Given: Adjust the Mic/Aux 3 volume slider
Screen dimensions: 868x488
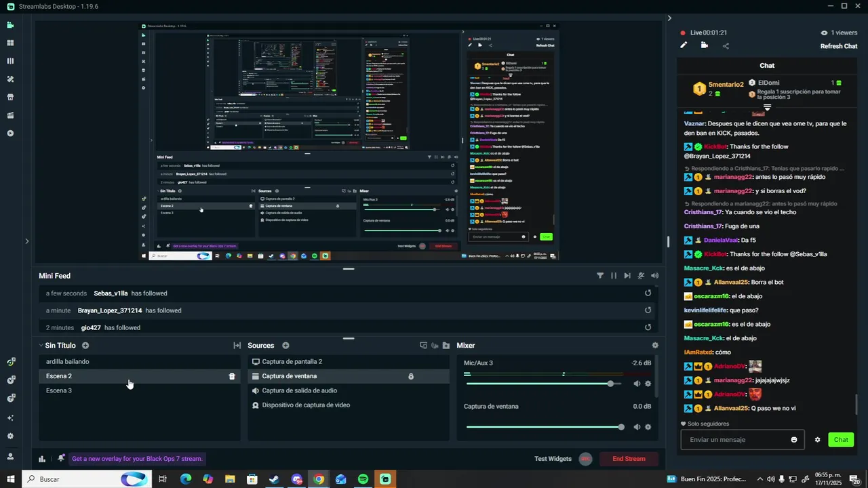Looking at the screenshot, I should (543, 384).
